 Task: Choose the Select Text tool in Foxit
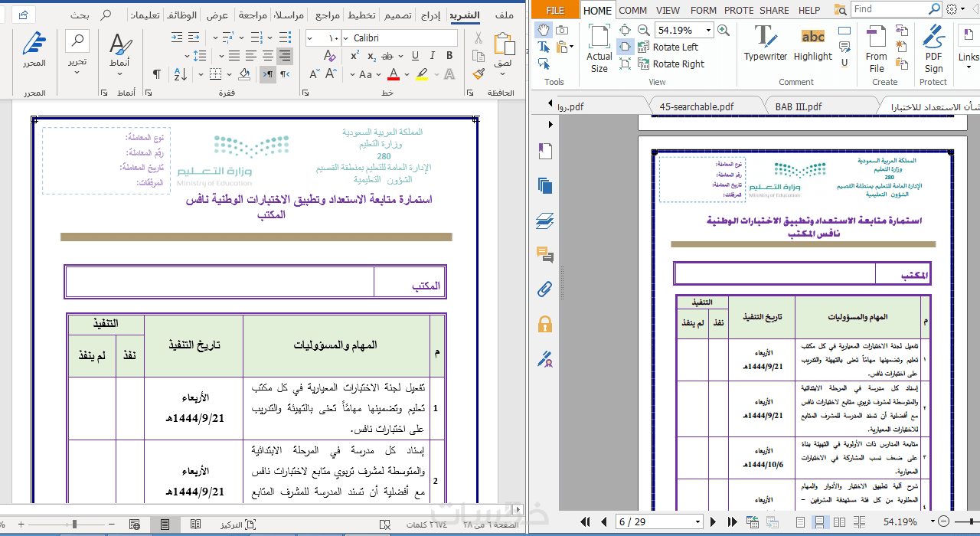(544, 47)
